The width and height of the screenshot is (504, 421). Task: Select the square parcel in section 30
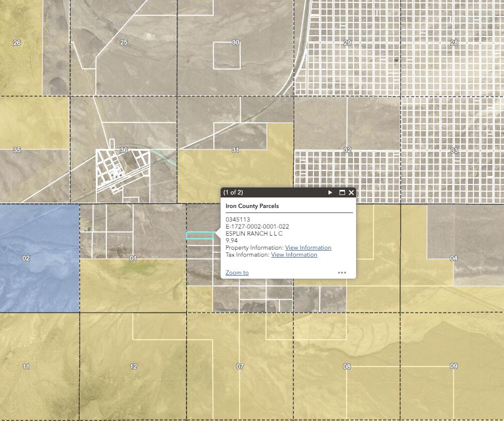click(227, 56)
